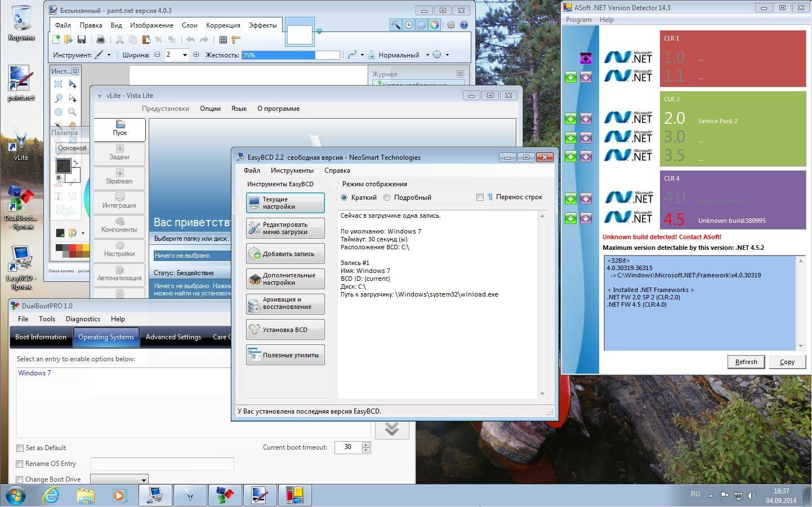Screen dimensions: 812x507
Task: Open the Инструменты menu in EasyBCD
Action: [x=292, y=171]
